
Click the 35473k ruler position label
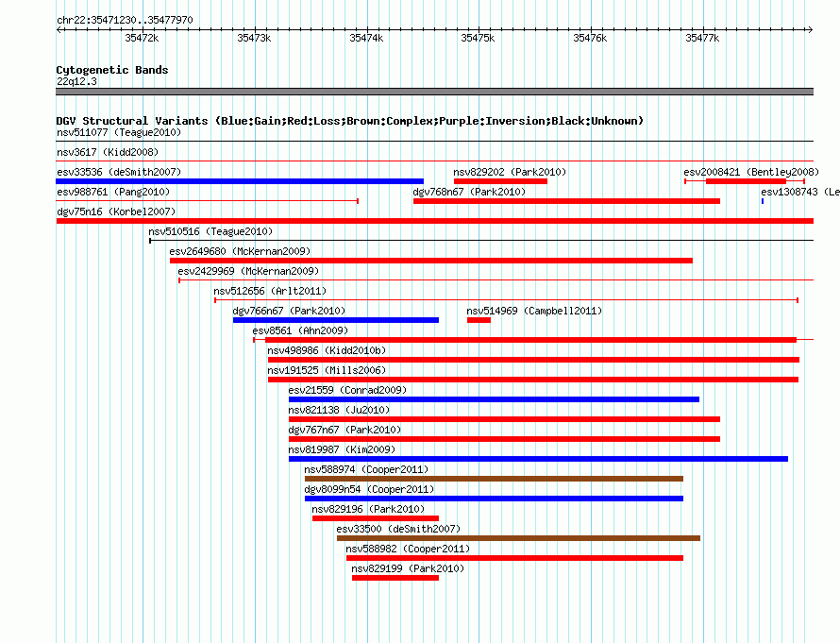254,38
